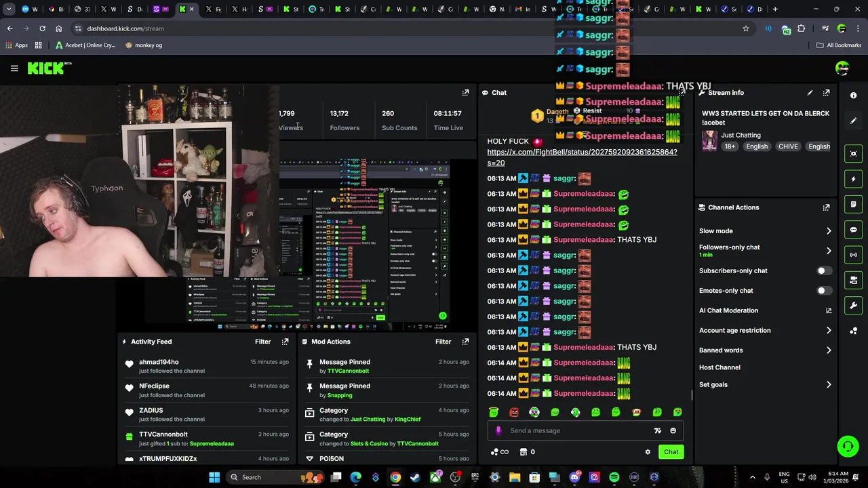Open the chat shop icon

pos(524,452)
